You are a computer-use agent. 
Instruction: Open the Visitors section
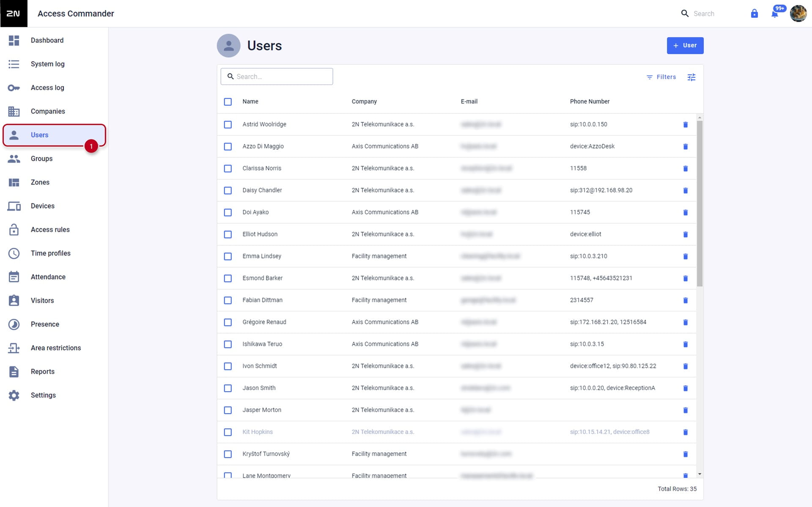54,301
